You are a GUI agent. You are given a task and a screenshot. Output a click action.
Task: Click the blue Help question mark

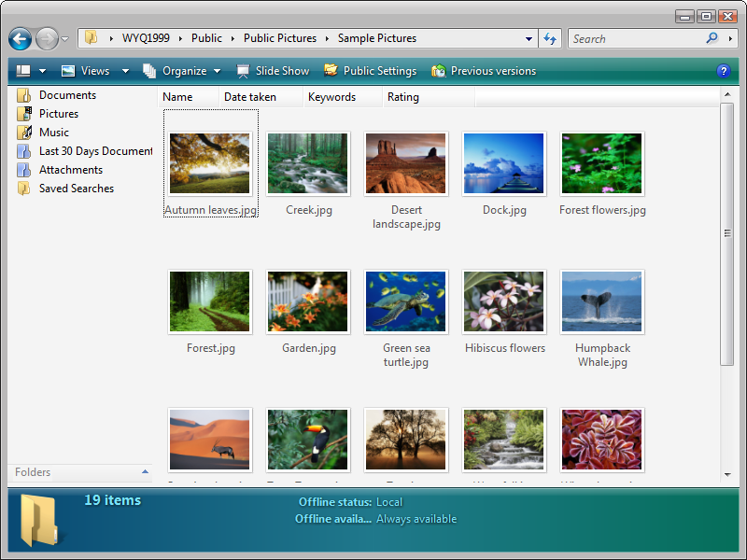point(726,70)
